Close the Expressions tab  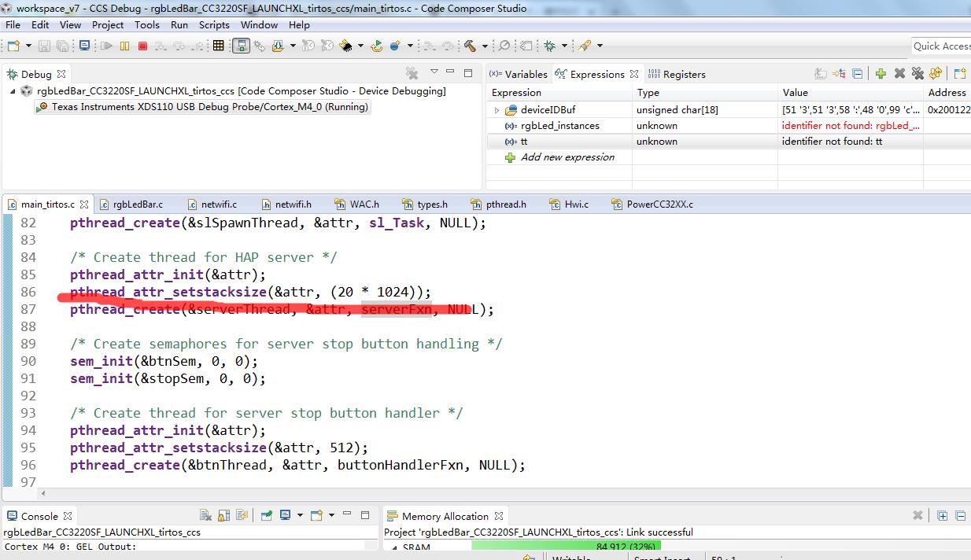[x=634, y=74]
